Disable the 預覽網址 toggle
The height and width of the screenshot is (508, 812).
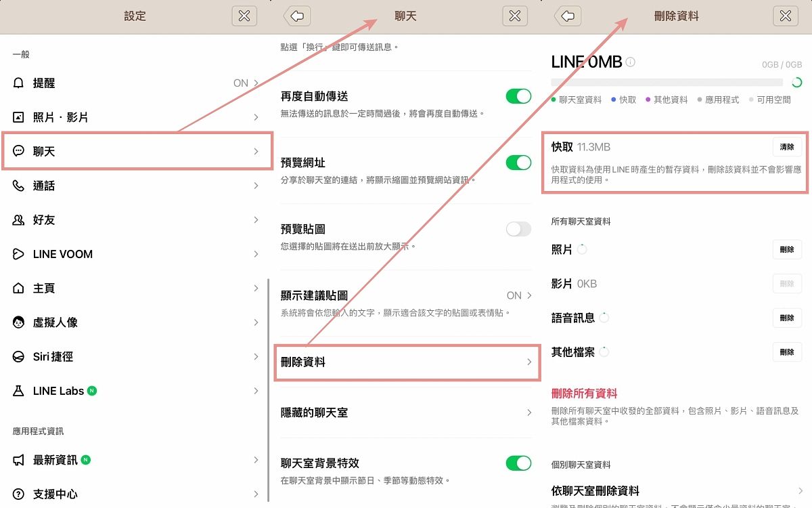(518, 163)
